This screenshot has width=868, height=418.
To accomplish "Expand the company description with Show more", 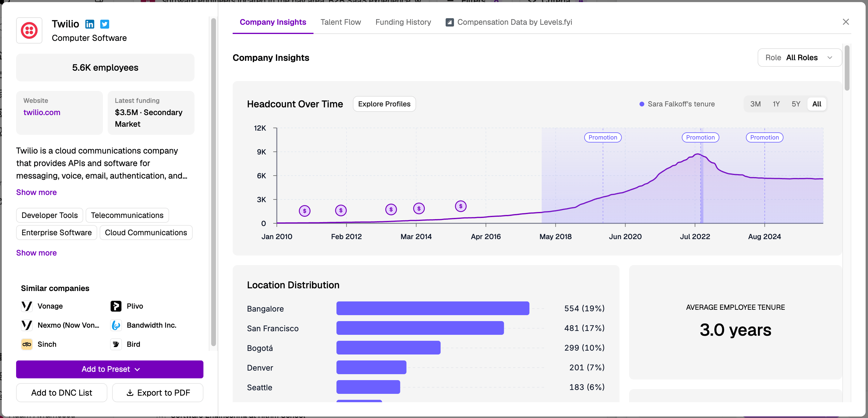I will click(x=36, y=192).
